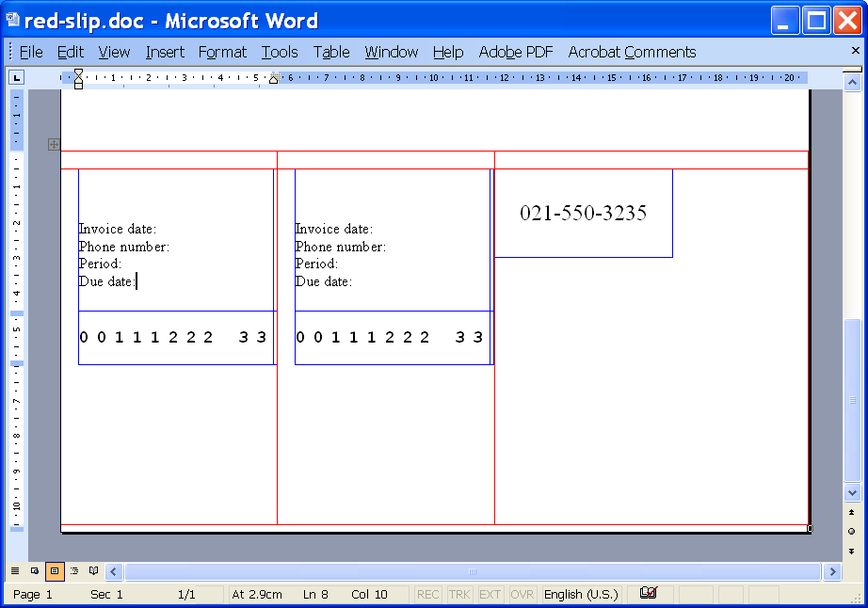Click the tab stop selector on the ruler
The image size is (868, 608).
[x=17, y=78]
